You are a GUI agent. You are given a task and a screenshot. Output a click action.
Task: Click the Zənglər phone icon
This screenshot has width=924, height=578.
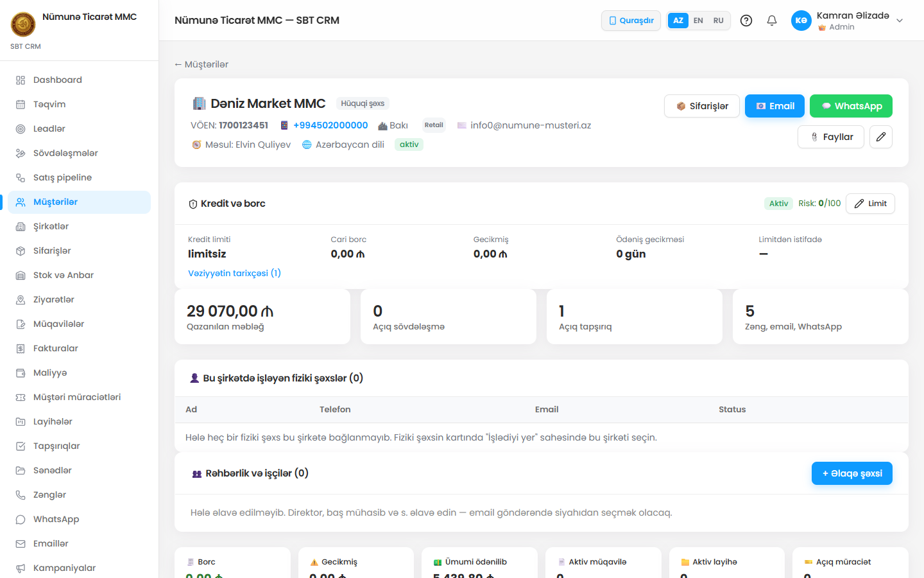pos(21,495)
